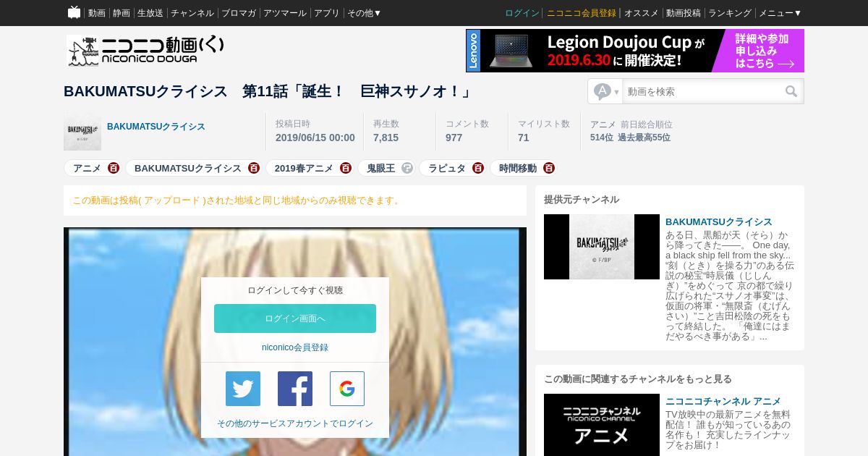Screen dimensions: 868x456
Task: Click the ログイン link in header
Action: [x=522, y=13]
